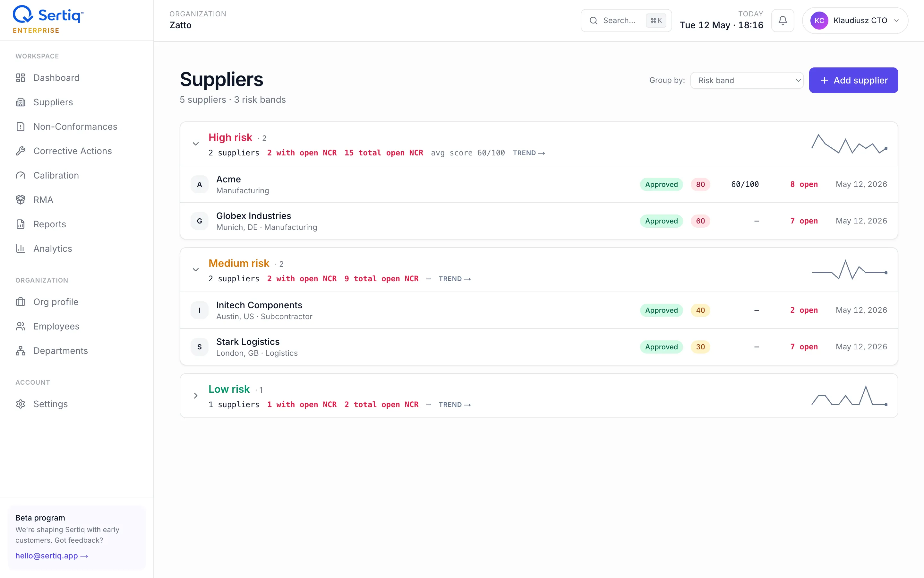Click the Departments hierarchy icon

tap(21, 351)
